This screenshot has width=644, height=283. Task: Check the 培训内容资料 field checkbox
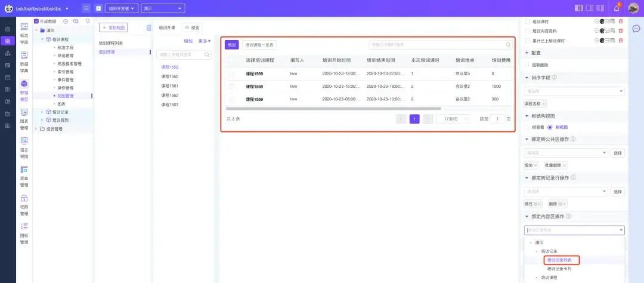click(528, 31)
